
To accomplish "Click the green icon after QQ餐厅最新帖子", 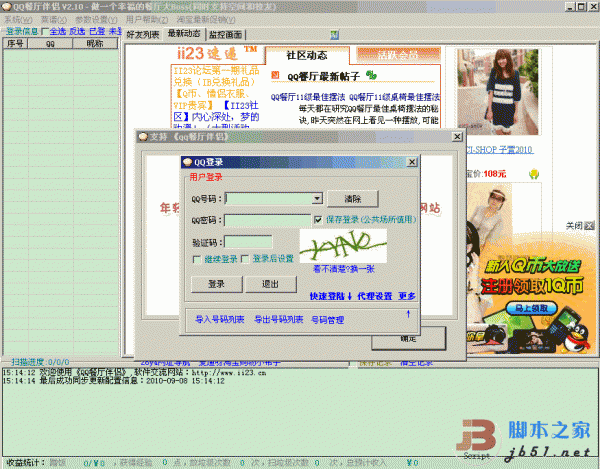I will 371,75.
